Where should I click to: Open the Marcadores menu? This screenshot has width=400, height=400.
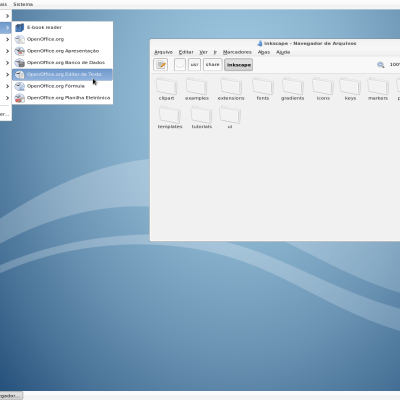coord(237,52)
